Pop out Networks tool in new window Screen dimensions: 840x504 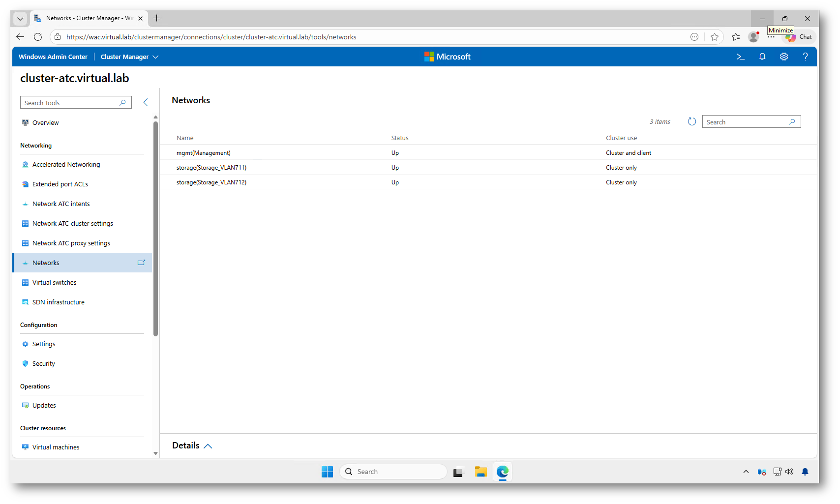(141, 263)
